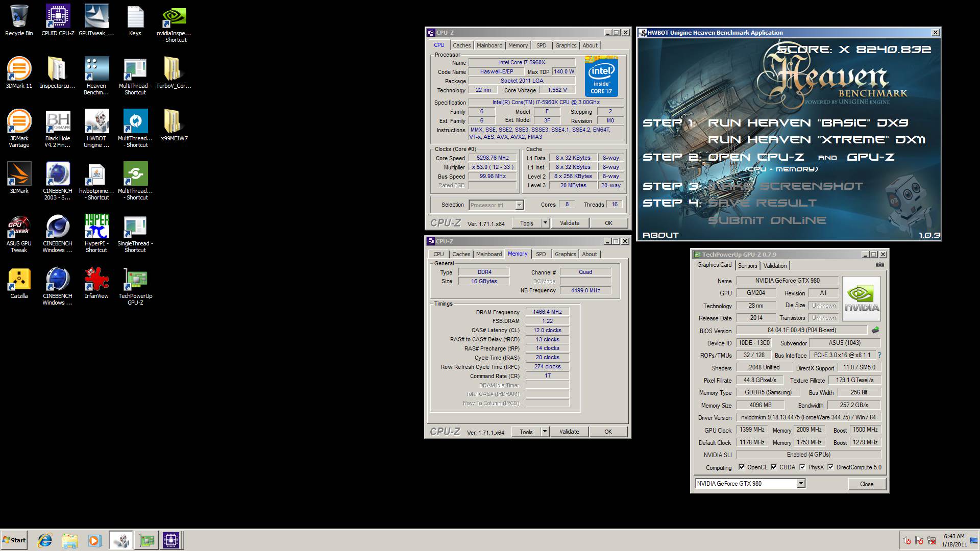Launch TechPowerUp GPU-Z desktop icon
Screen dimensions: 980x551
tap(135, 286)
